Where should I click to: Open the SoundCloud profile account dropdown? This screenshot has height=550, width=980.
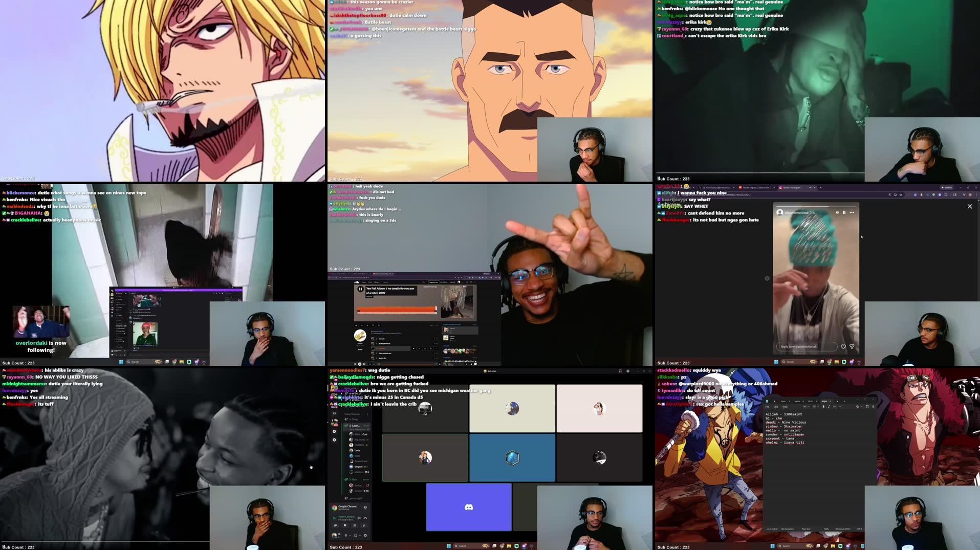coord(459,282)
